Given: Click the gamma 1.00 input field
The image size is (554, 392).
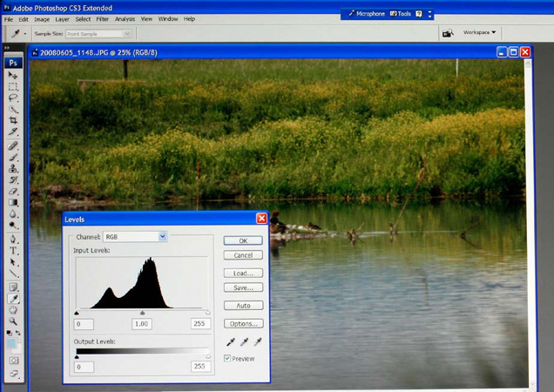Looking at the screenshot, I should [x=141, y=324].
